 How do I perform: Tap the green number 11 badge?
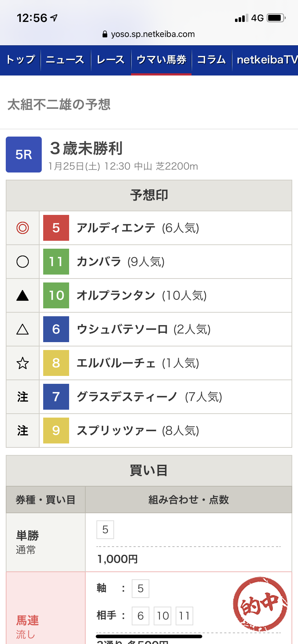click(56, 262)
